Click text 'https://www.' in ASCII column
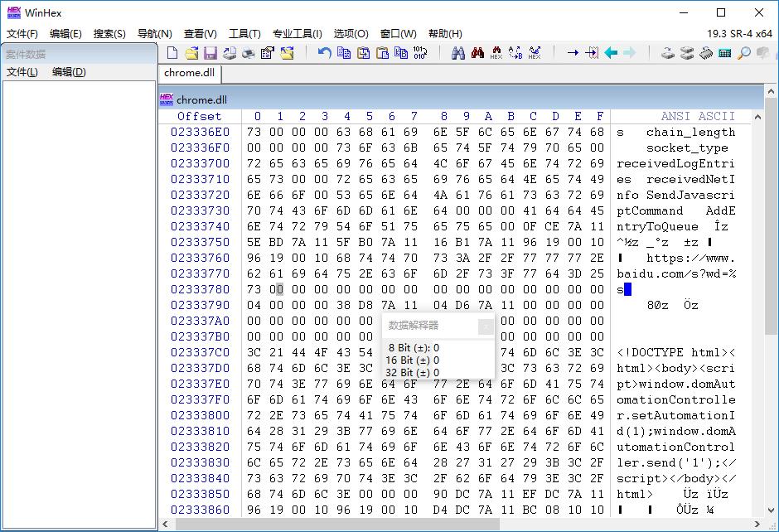 pyautogui.click(x=690, y=258)
